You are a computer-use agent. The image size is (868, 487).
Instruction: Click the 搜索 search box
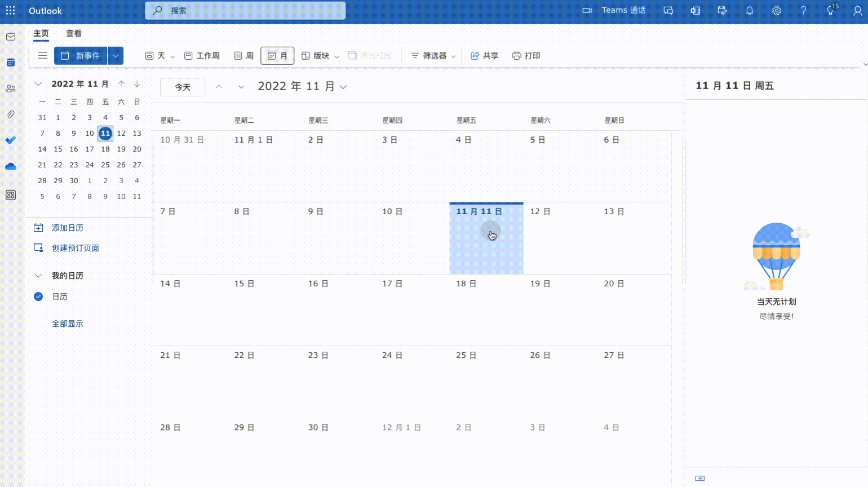245,11
